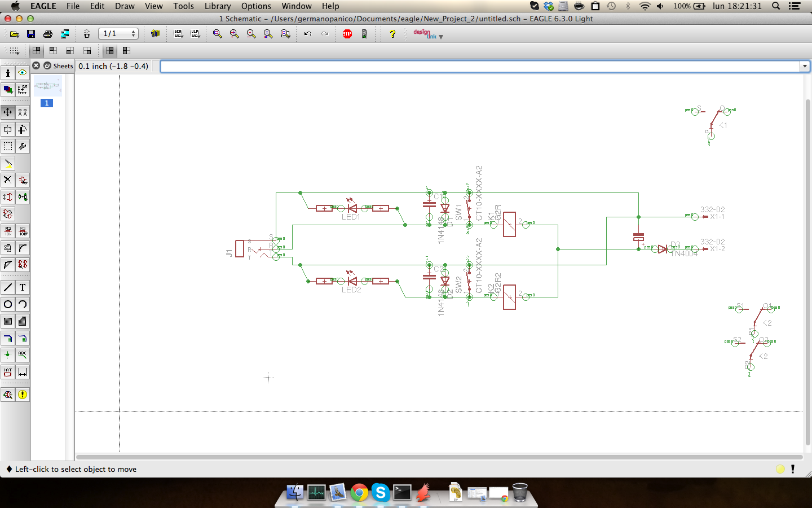
Task: Toggle the Move tool
Action: point(8,112)
